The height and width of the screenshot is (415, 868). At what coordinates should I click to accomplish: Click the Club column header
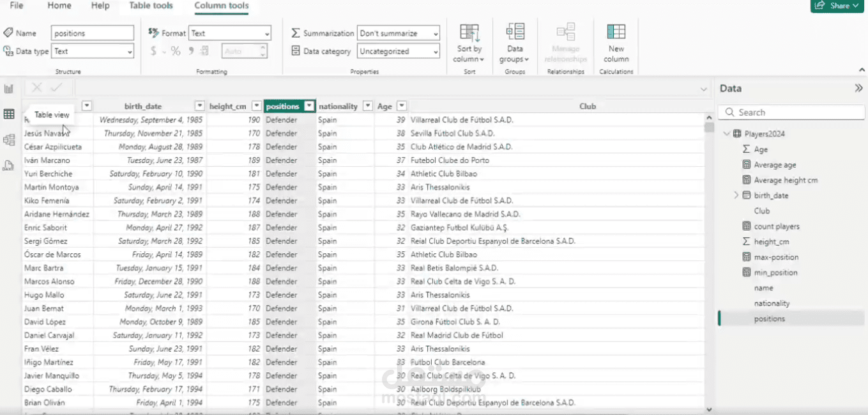(588, 106)
